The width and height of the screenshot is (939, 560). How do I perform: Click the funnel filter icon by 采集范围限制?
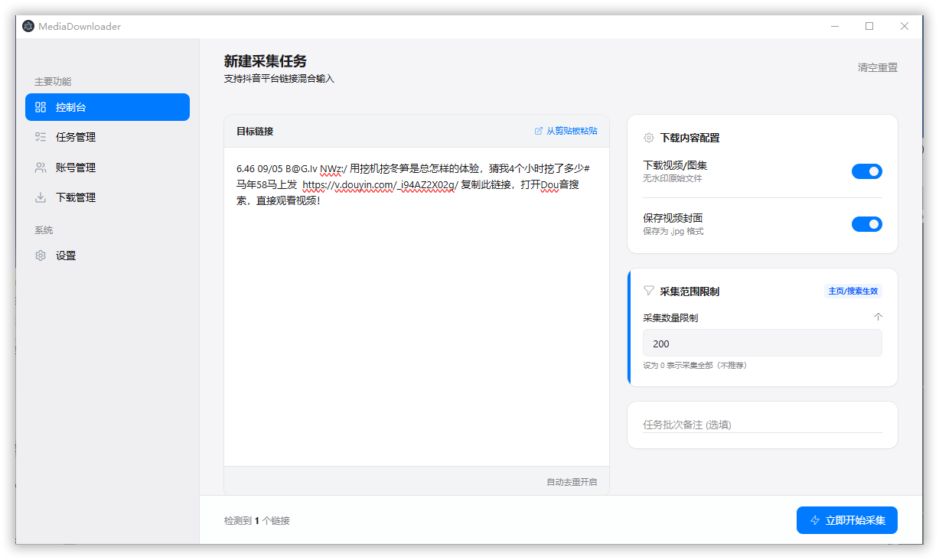click(x=649, y=291)
